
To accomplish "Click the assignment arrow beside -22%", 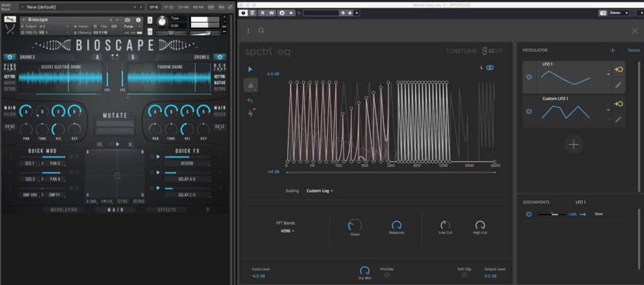I will [582, 215].
